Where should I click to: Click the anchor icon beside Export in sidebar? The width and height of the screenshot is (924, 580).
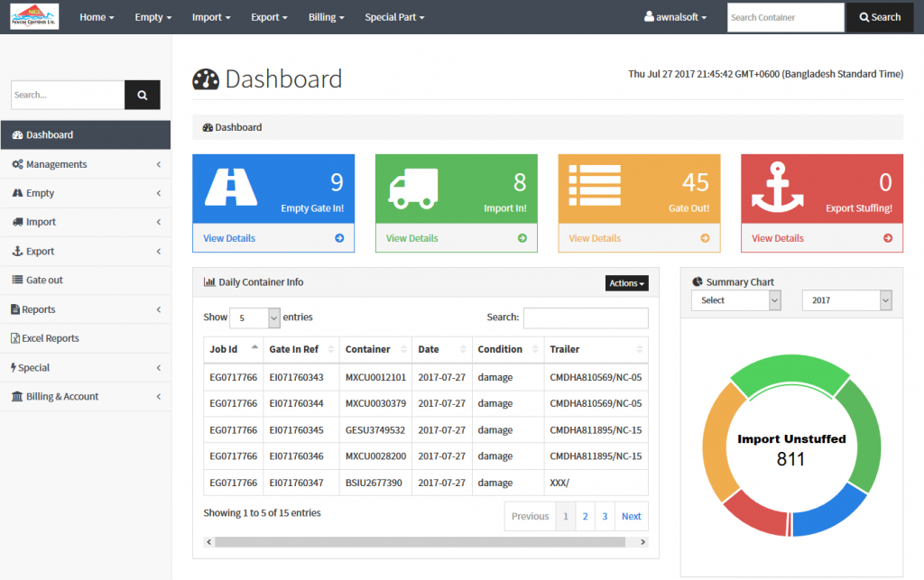[x=18, y=251]
